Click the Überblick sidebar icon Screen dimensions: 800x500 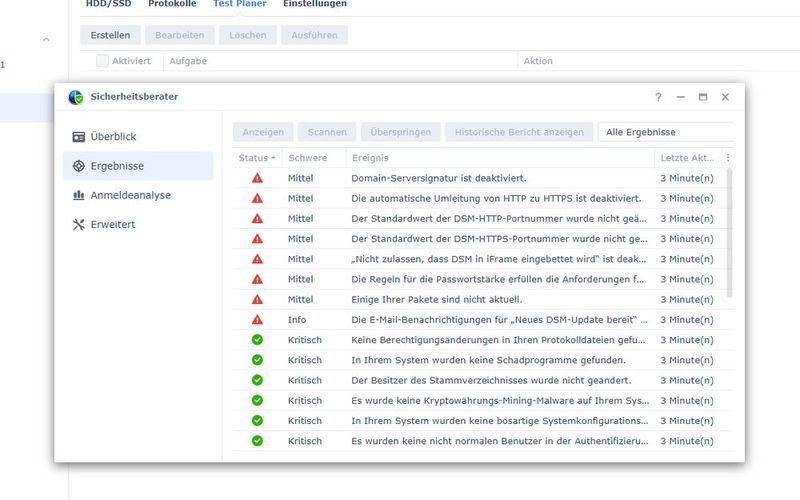(x=79, y=137)
